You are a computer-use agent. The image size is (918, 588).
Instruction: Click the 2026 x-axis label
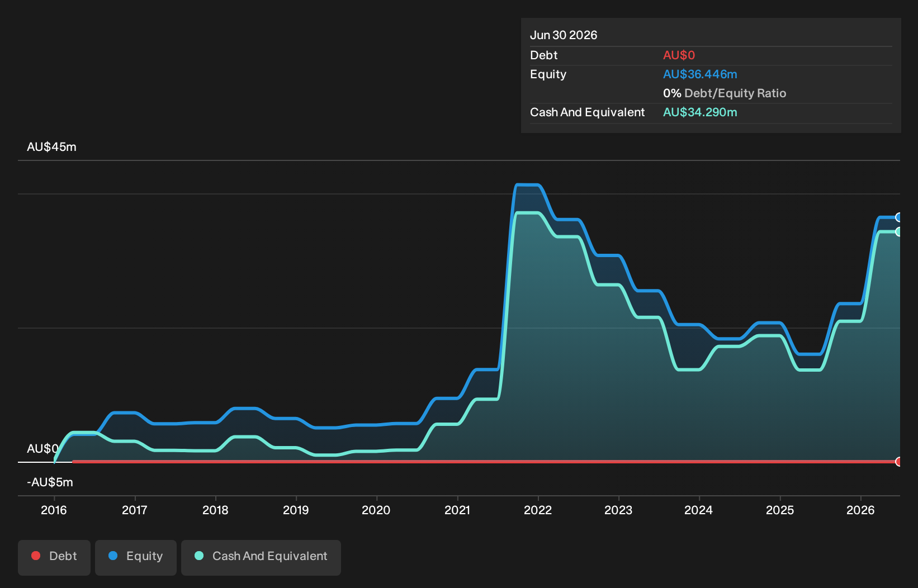860,510
